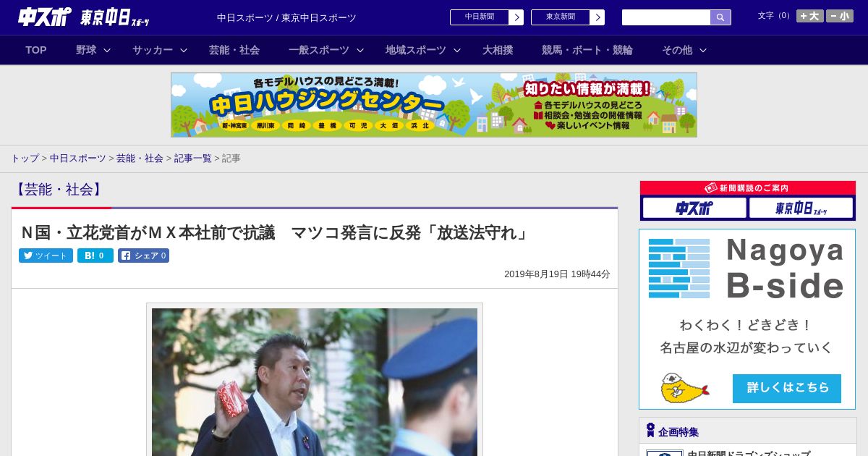Submit search with magnifier icon
This screenshot has width=868, height=456.
720,17
